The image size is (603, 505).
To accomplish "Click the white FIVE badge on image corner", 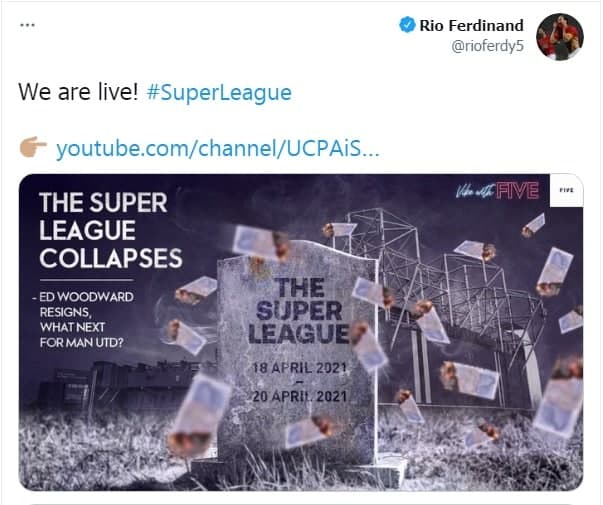I will [566, 190].
